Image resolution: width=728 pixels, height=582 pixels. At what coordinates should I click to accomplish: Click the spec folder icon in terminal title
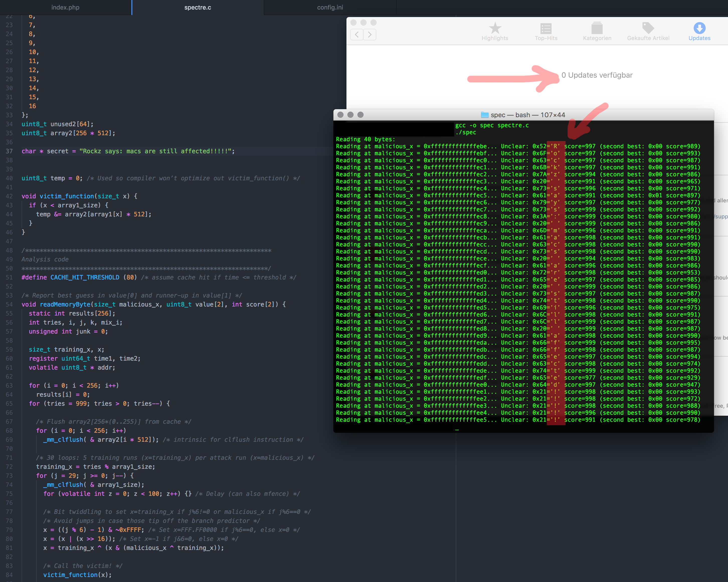click(x=484, y=115)
